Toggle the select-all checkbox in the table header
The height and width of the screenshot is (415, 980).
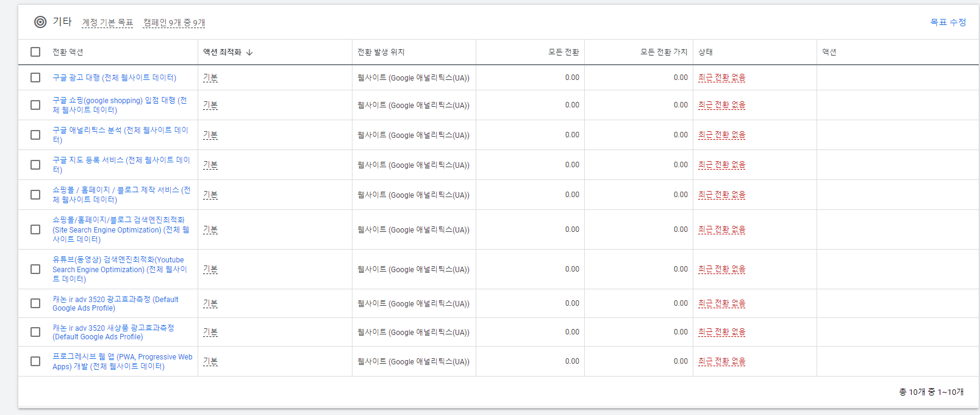(x=35, y=52)
